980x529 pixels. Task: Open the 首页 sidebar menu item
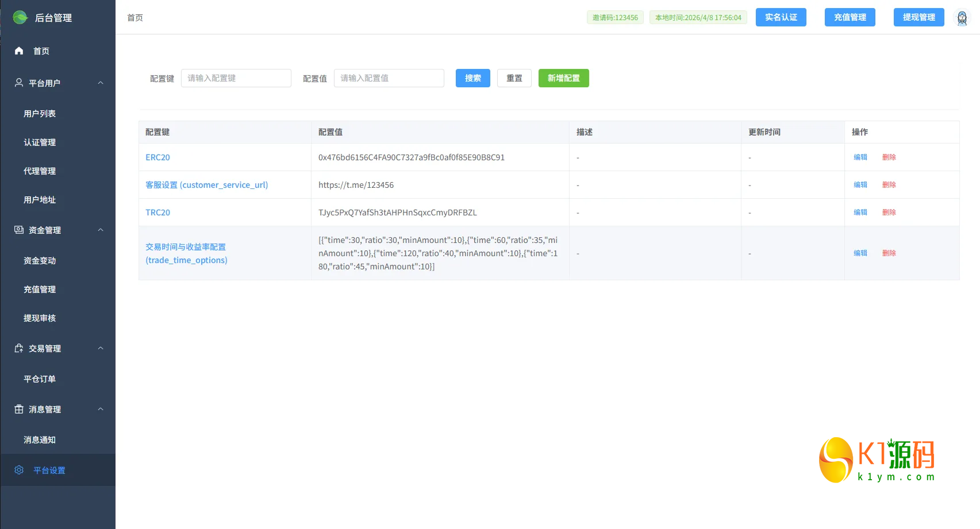[57, 51]
